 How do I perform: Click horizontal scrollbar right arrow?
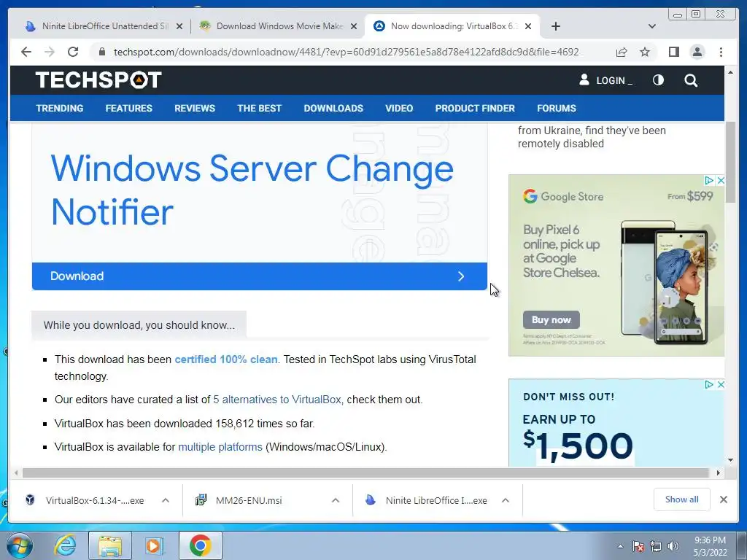(x=719, y=472)
